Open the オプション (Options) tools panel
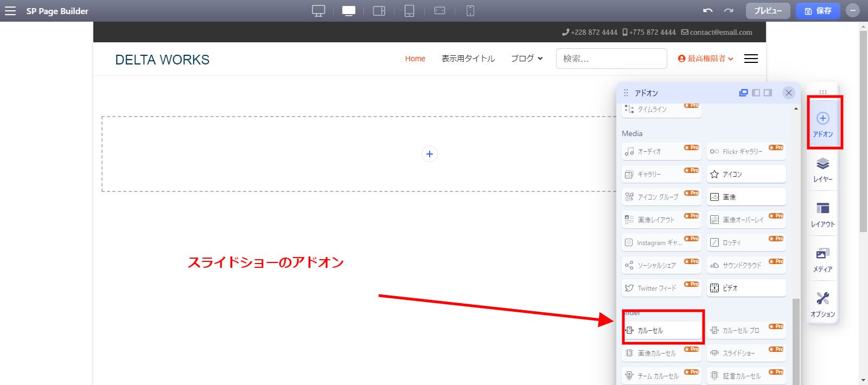 pos(822,304)
